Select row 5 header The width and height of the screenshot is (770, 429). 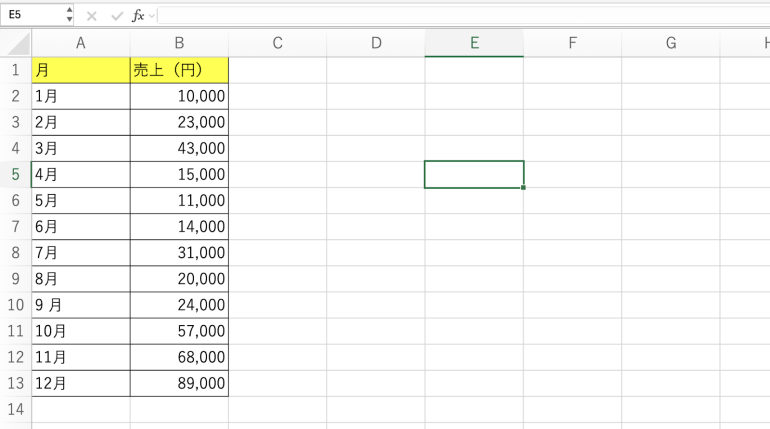[16, 174]
